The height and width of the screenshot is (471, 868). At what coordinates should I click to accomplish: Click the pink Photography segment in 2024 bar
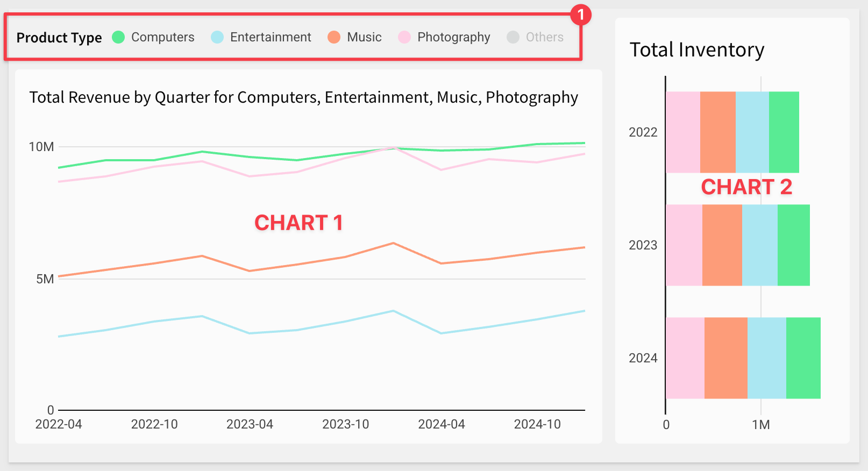[685, 358]
